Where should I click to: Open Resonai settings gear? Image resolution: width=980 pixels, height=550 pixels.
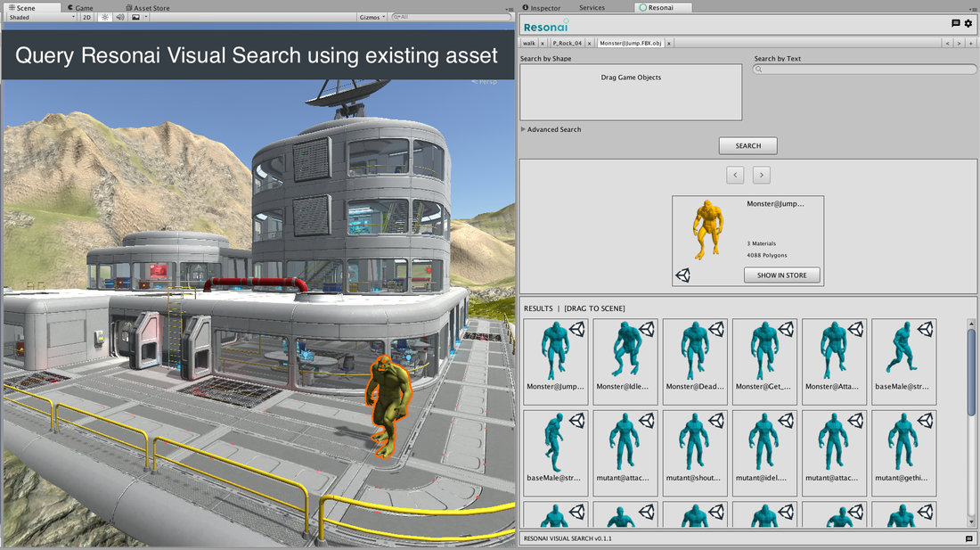[968, 23]
